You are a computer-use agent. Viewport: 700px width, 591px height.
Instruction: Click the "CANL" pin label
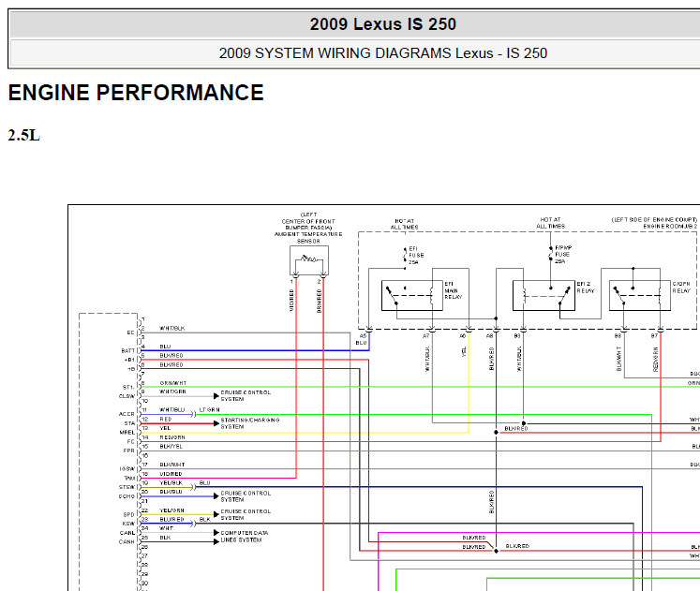127,533
